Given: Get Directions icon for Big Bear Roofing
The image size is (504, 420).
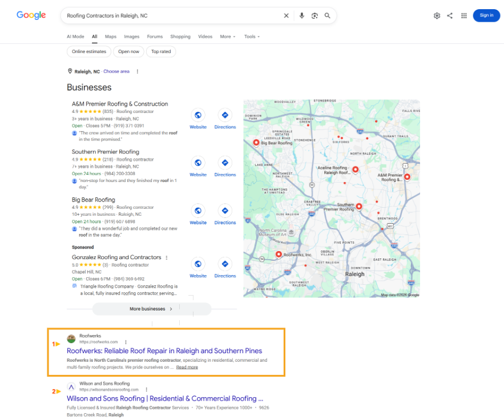Looking at the screenshot, I should (225, 211).
